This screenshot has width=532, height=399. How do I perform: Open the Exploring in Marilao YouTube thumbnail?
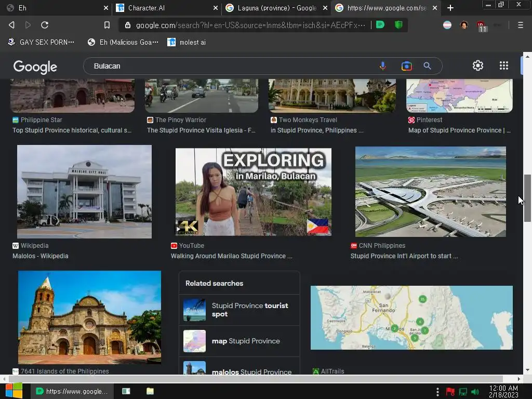[254, 192]
